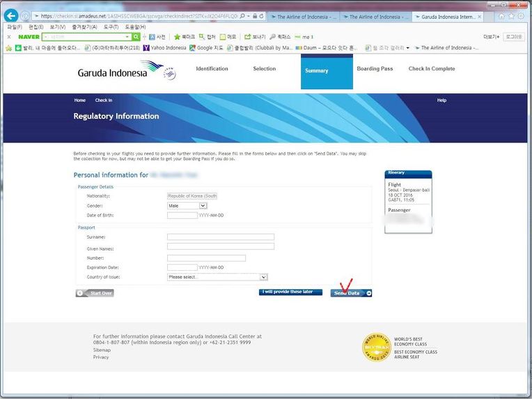Click the Skytrax award badge

point(377,347)
